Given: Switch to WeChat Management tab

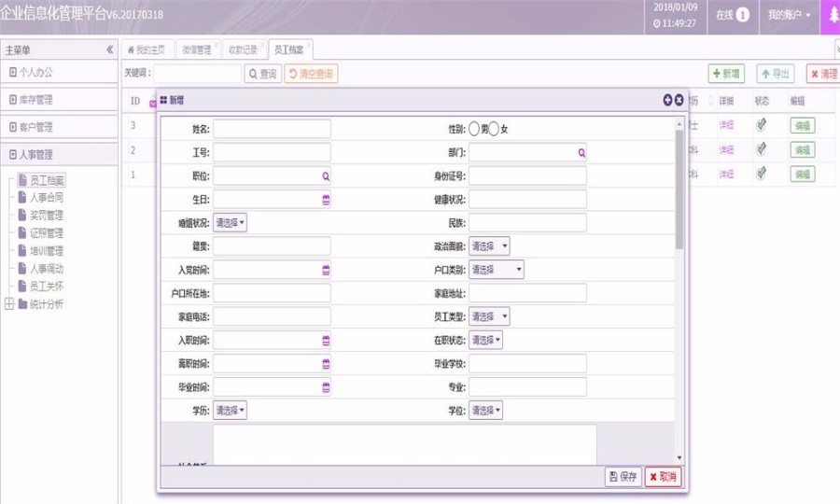Looking at the screenshot, I should [197, 49].
